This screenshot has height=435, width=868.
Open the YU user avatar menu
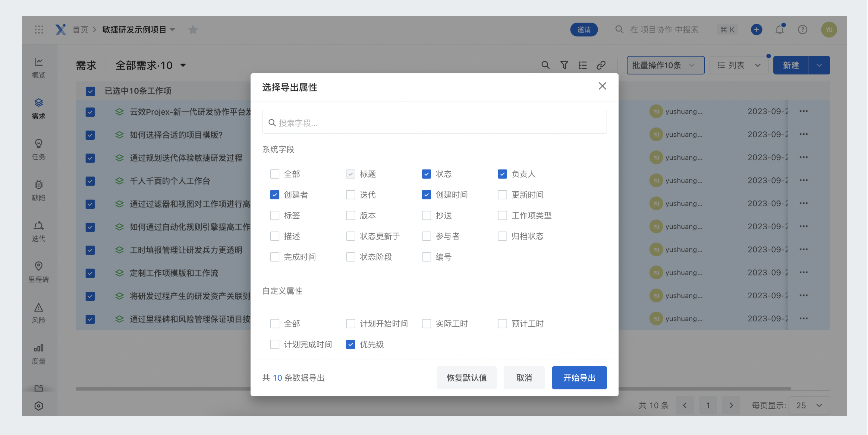pos(829,30)
